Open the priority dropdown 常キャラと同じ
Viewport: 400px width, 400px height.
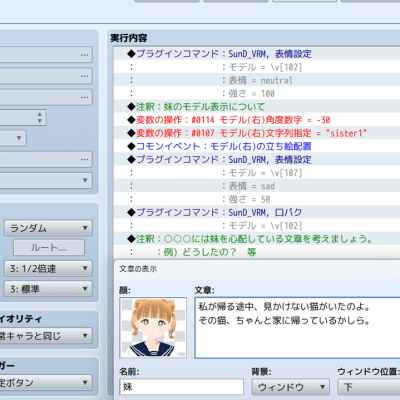[46, 336]
